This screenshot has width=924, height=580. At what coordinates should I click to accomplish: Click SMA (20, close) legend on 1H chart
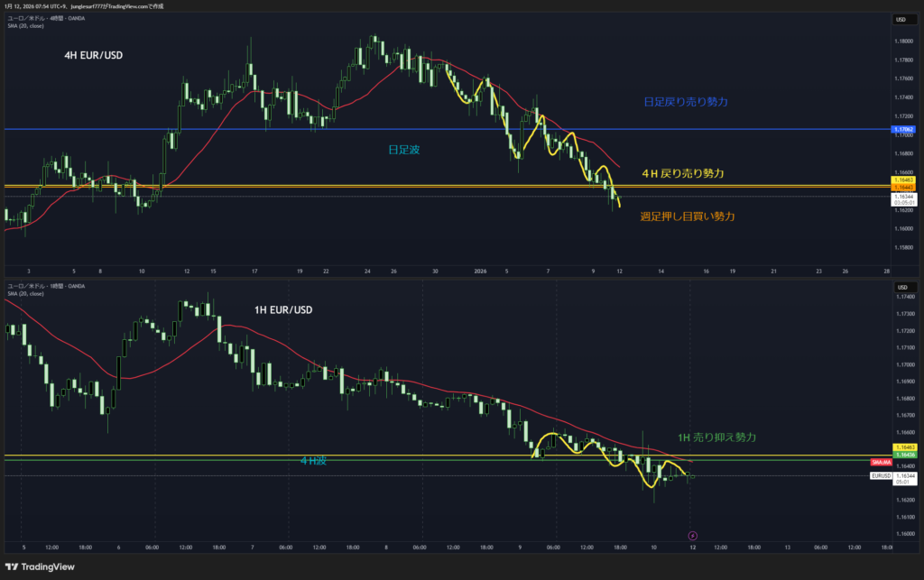click(x=27, y=294)
